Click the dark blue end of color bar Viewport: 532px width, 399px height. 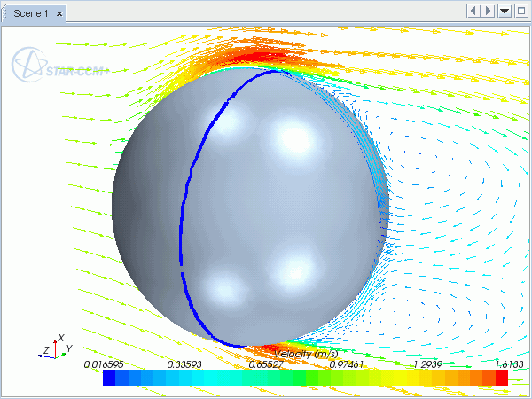pyautogui.click(x=109, y=378)
